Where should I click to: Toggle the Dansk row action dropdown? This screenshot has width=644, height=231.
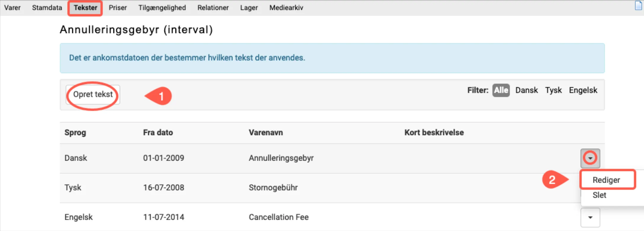tap(590, 158)
